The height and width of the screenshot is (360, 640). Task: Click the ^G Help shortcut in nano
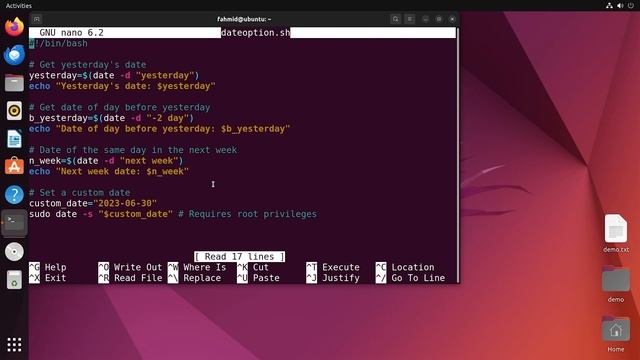pos(48,267)
